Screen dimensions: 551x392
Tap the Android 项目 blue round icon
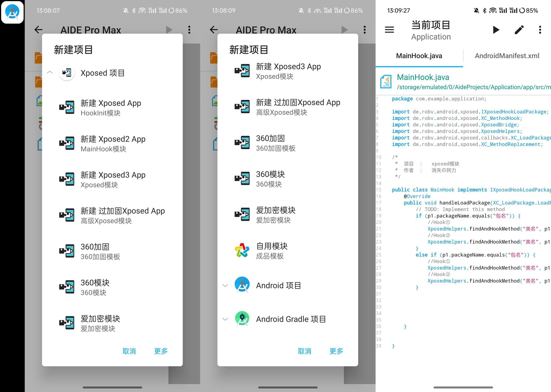tap(242, 285)
